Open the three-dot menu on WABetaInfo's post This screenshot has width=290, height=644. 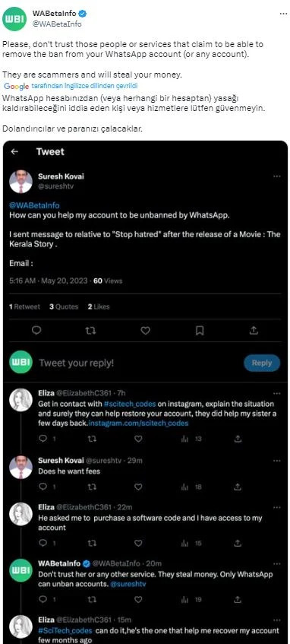tap(283, 14)
